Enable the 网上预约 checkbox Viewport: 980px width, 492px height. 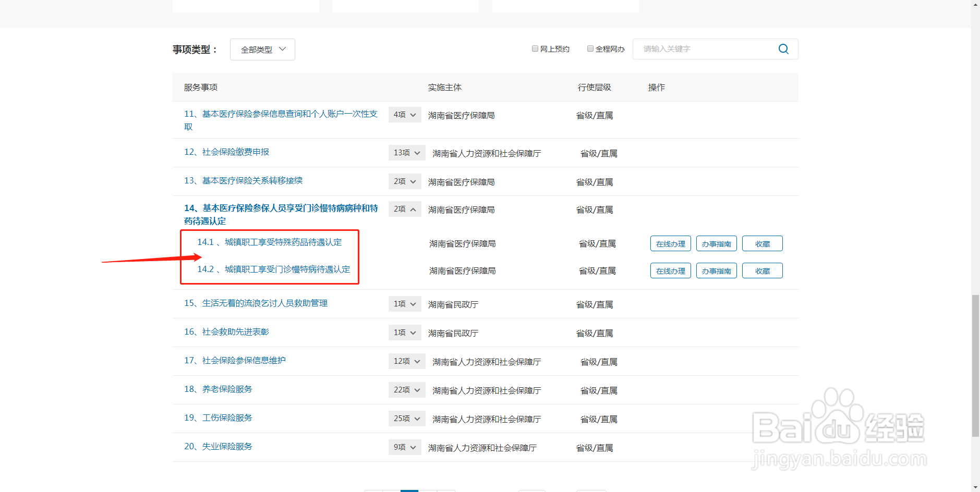coord(535,48)
